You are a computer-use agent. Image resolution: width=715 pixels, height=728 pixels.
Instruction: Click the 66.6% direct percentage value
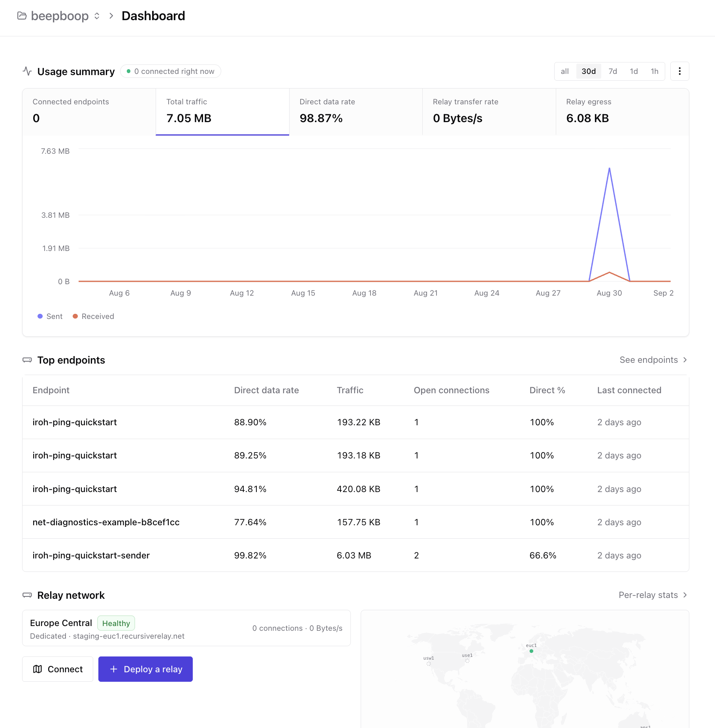pyautogui.click(x=543, y=555)
